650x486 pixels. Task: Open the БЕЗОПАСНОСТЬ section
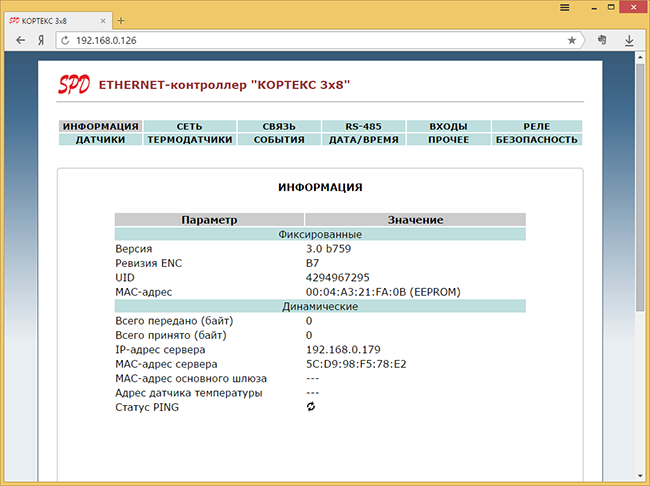(536, 140)
